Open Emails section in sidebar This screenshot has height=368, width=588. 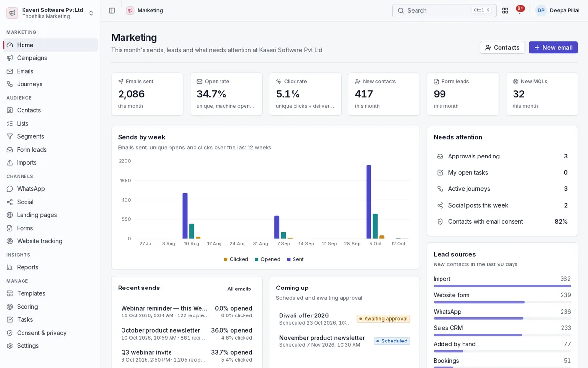[50, 71]
